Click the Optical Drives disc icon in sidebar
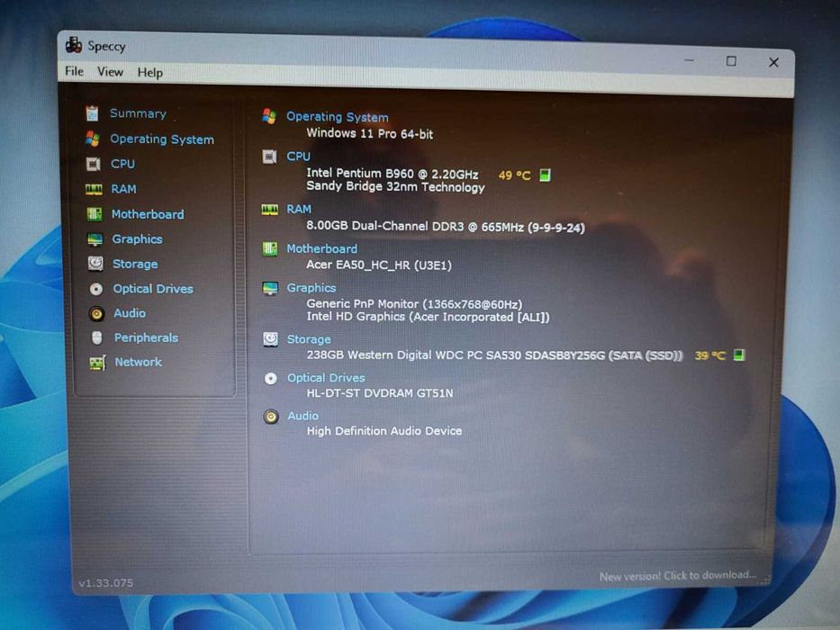Viewport: 840px width, 630px height. click(x=96, y=289)
